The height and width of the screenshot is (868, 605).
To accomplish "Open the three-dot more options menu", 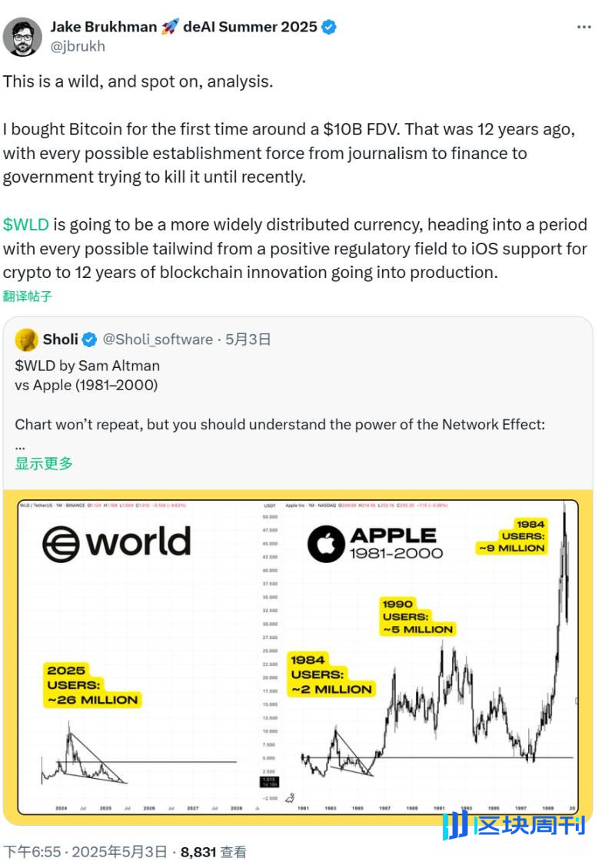I will tap(584, 27).
